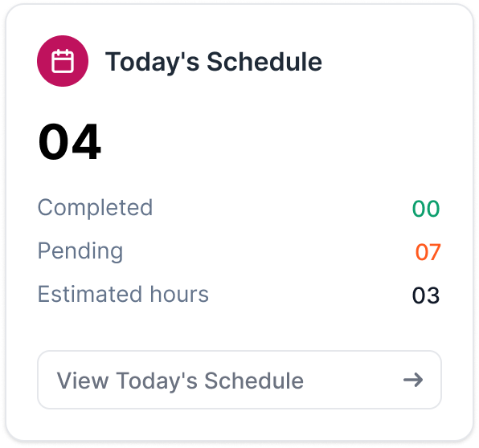
Task: Click the word hours in Estimated hours
Action: (179, 294)
